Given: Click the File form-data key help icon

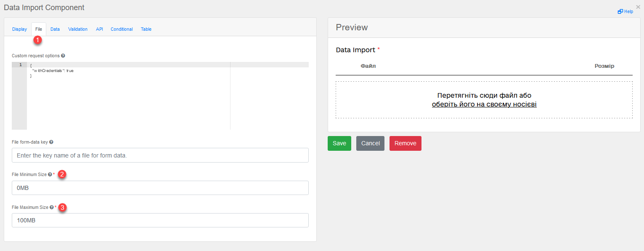Looking at the screenshot, I should pyautogui.click(x=51, y=142).
